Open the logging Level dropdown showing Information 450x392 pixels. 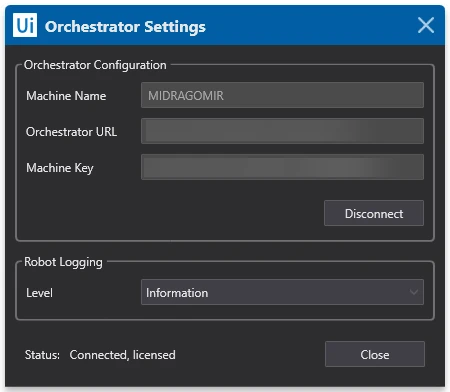[282, 292]
